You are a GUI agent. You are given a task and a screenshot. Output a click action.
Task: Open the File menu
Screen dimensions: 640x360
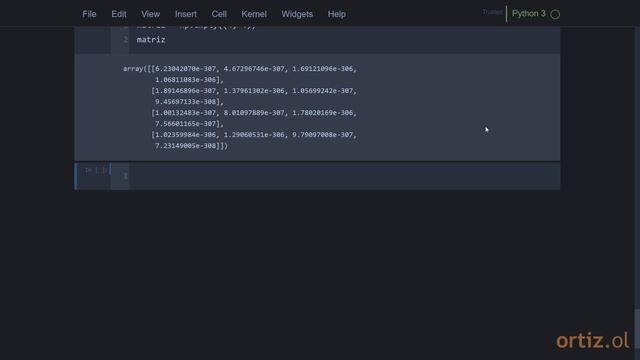pyautogui.click(x=89, y=14)
